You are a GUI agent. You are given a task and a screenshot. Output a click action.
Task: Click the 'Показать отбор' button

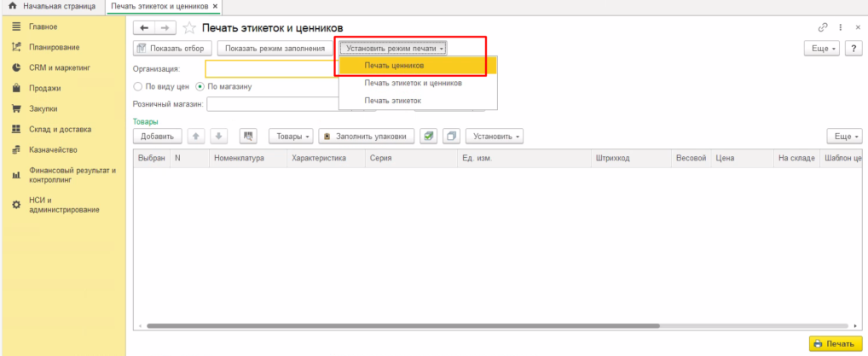[x=171, y=49]
